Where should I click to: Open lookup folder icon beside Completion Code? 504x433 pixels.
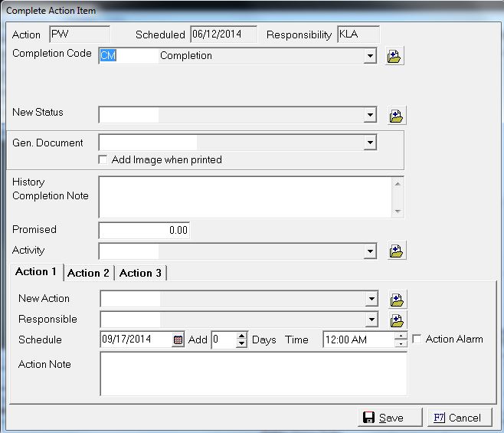[394, 57]
